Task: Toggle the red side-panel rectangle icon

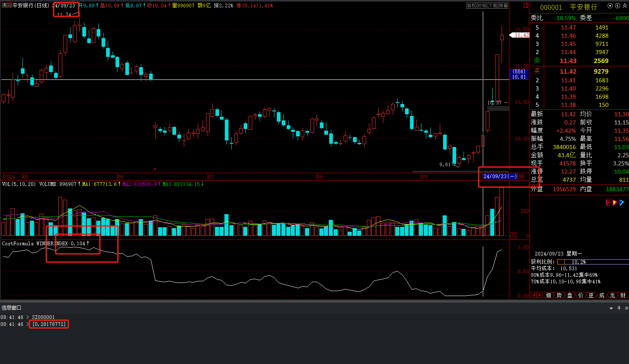Action: (x=526, y=5)
